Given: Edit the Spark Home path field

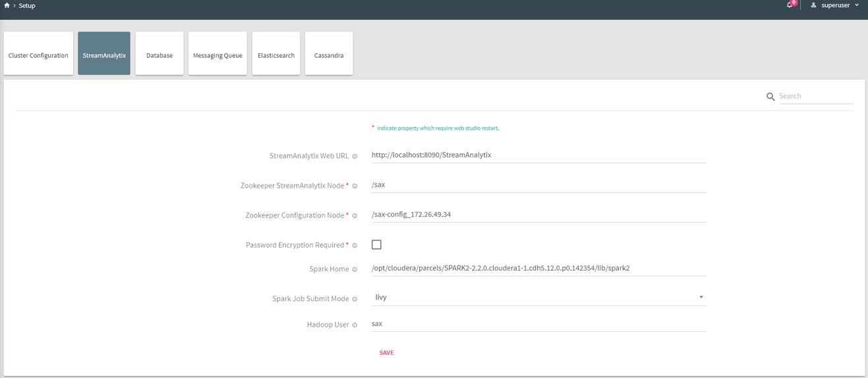Looking at the screenshot, I should point(538,268).
